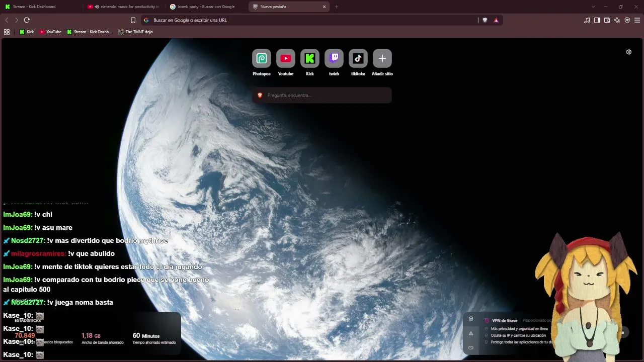This screenshot has height=362, width=644.
Task: Open the YouTube bookmark in bookmarks bar
Action: click(x=50, y=32)
